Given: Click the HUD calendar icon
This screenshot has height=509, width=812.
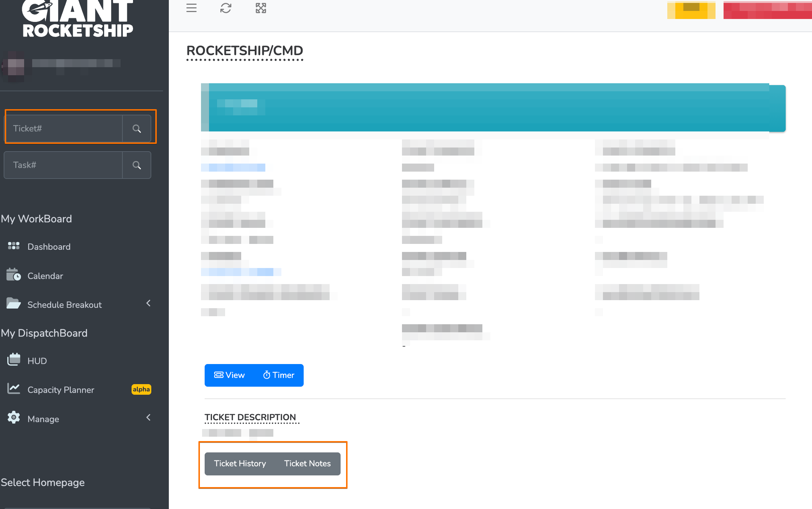Looking at the screenshot, I should [14, 360].
